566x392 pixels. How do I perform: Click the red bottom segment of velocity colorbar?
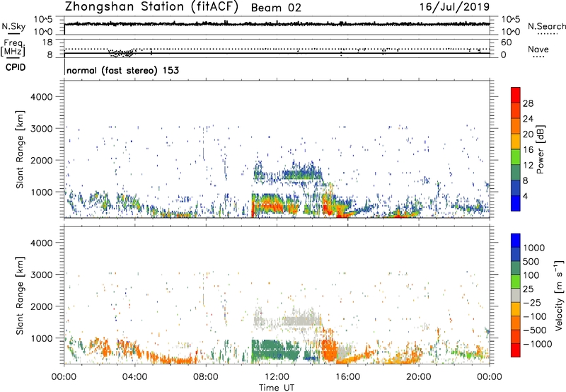[516, 350]
